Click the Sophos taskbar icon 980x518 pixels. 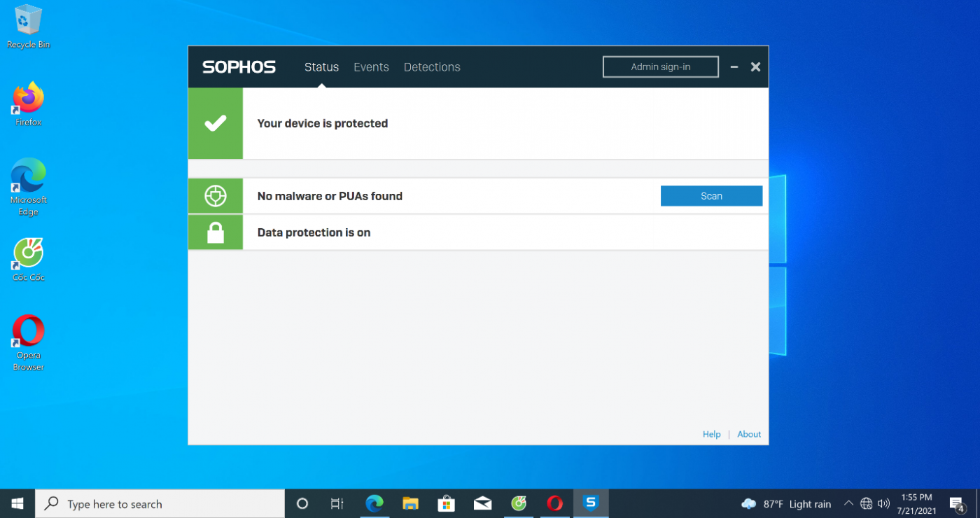click(591, 503)
